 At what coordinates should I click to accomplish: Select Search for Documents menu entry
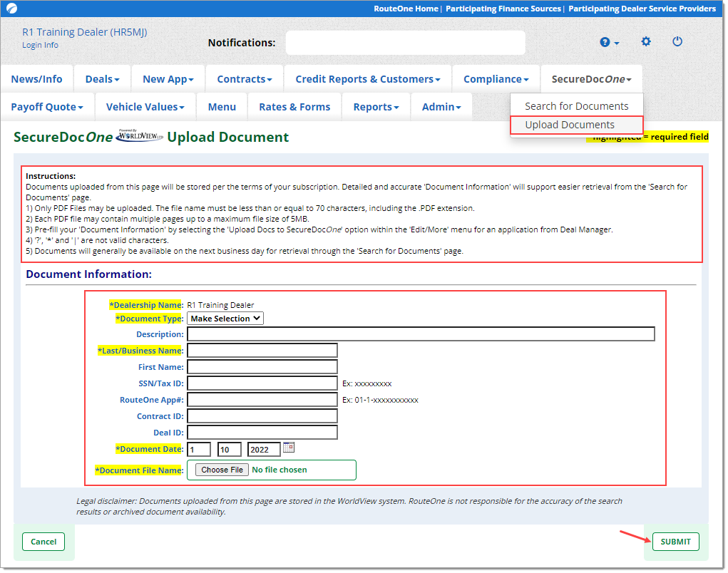(577, 106)
